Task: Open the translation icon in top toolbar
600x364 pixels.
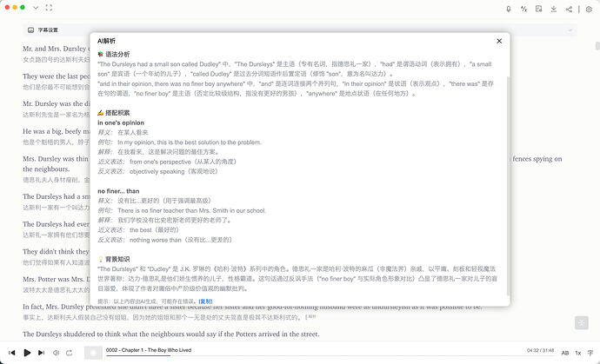Action: point(523,9)
